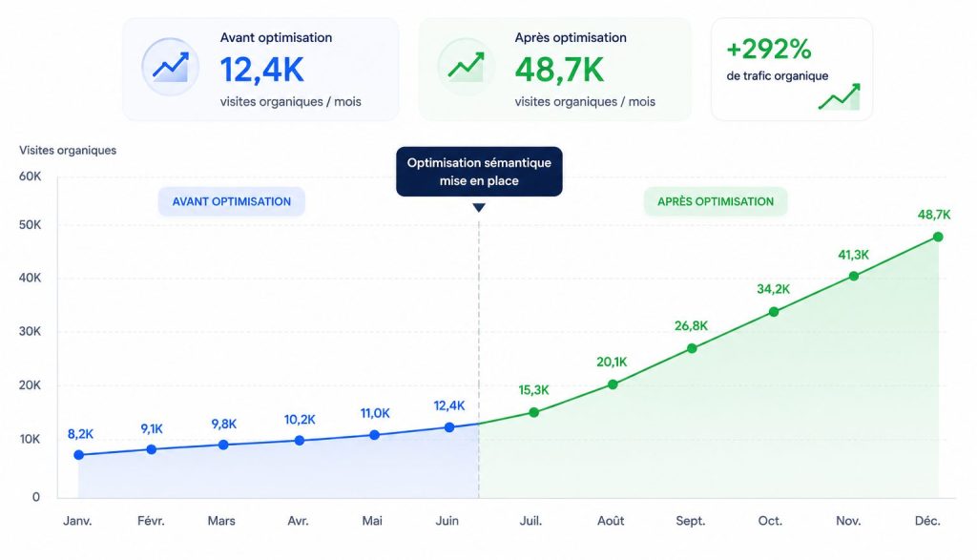Screen dimensions: 977x560
Task: Click the green trend icon in Après optimisation card
Action: (466, 67)
